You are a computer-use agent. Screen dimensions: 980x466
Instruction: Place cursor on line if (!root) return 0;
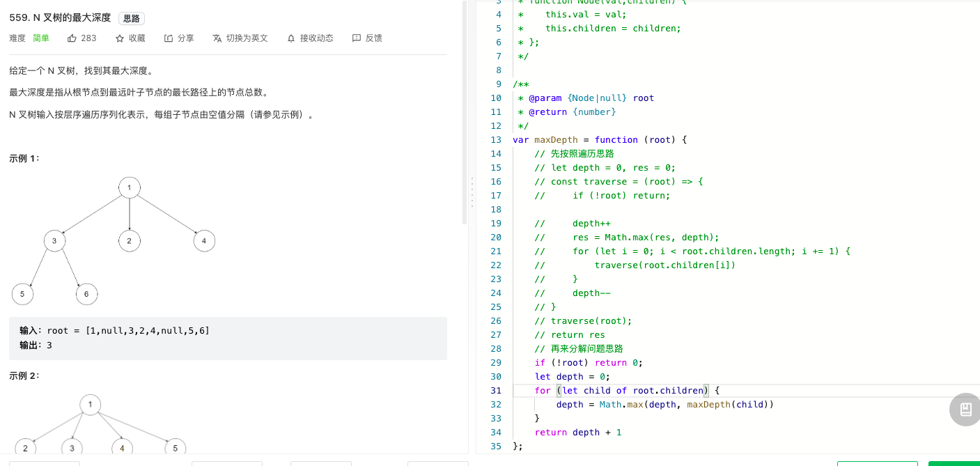click(589, 362)
